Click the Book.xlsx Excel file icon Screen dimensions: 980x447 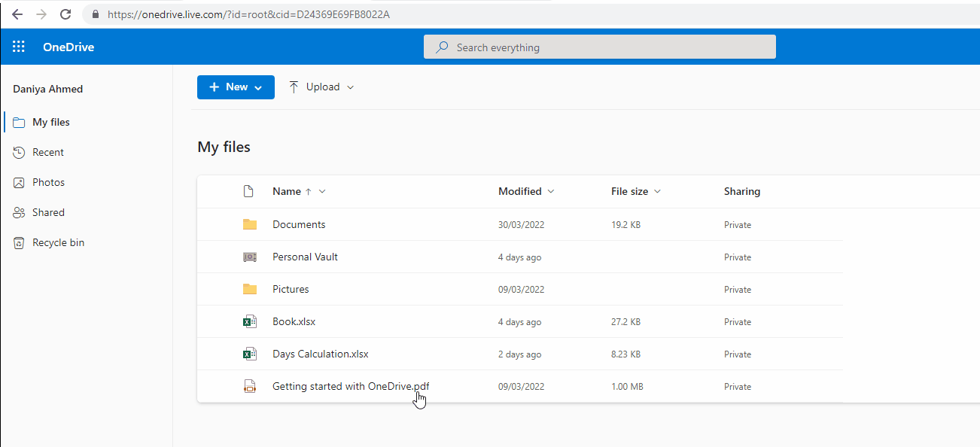coord(249,321)
